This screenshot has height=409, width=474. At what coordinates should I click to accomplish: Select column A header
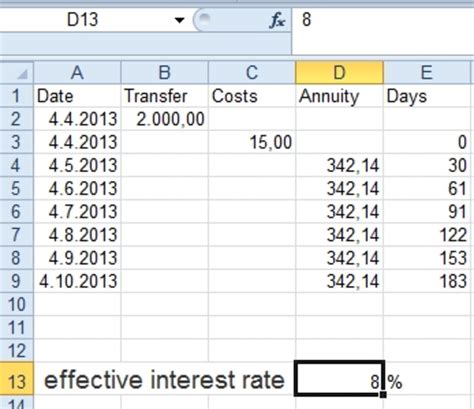pos(77,72)
